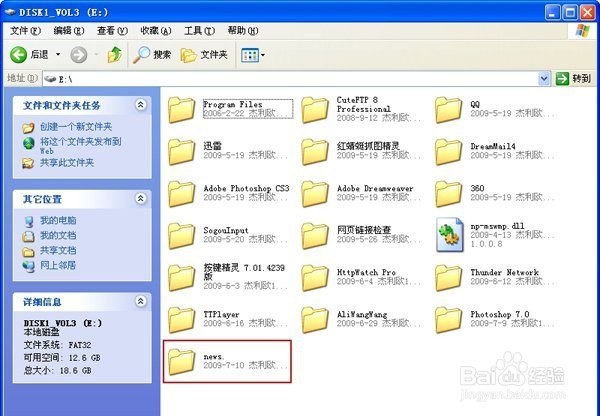The width and height of the screenshot is (600, 416).
Task: Go up one folder level icon
Action: 114,55
